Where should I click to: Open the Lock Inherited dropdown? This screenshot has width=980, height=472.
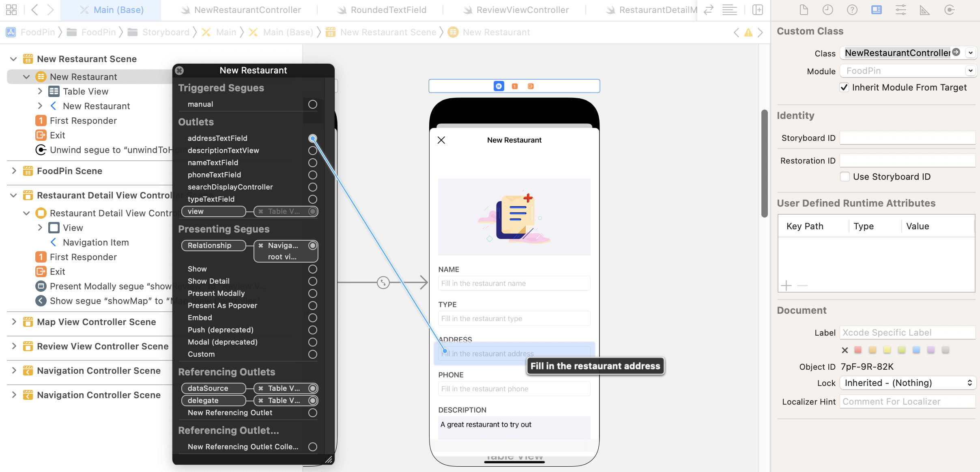908,383
